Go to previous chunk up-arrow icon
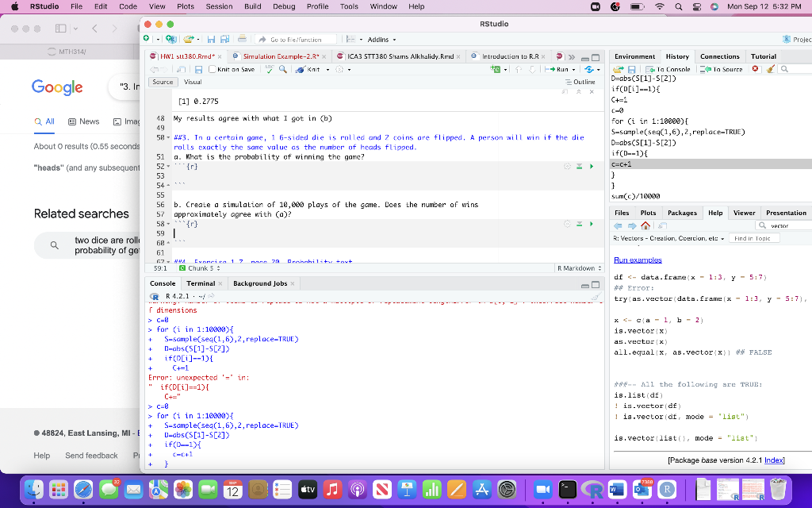 pyautogui.click(x=519, y=69)
